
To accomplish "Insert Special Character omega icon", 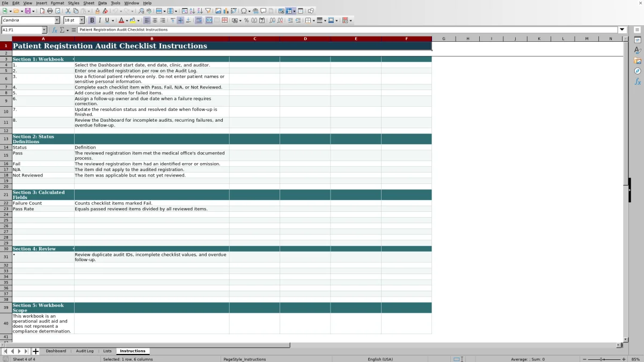I will pyautogui.click(x=244, y=11).
